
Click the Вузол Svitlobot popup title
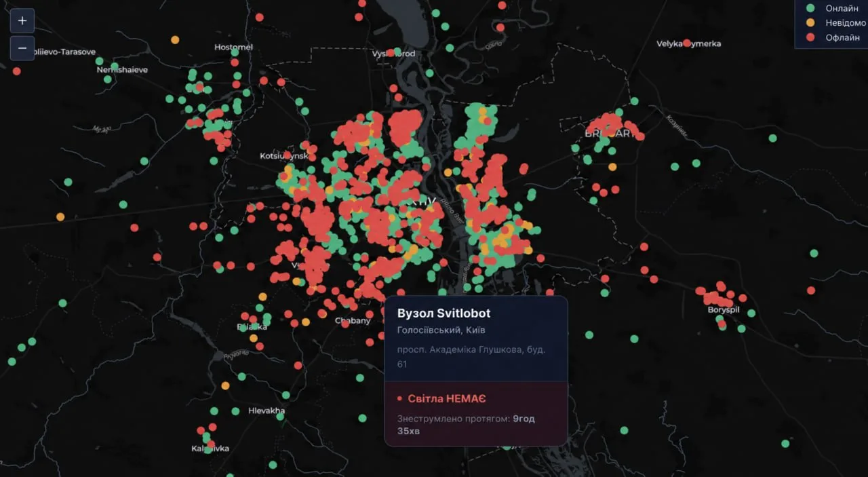tap(443, 313)
